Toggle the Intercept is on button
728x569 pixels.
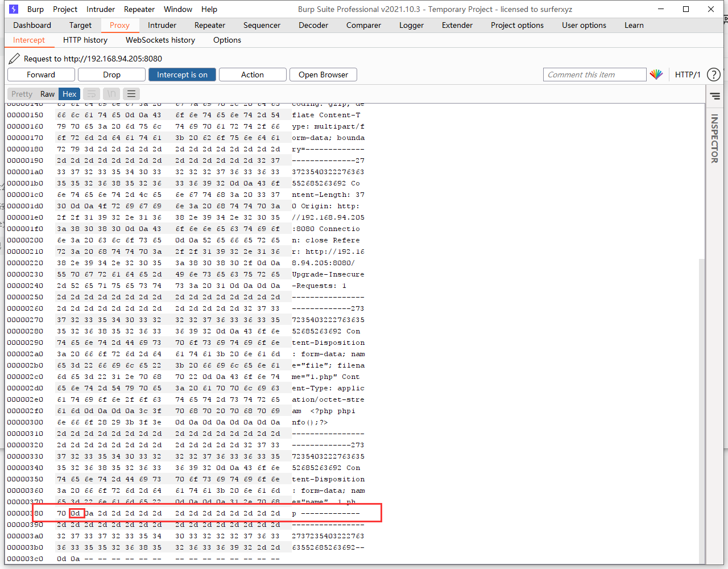pyautogui.click(x=182, y=75)
